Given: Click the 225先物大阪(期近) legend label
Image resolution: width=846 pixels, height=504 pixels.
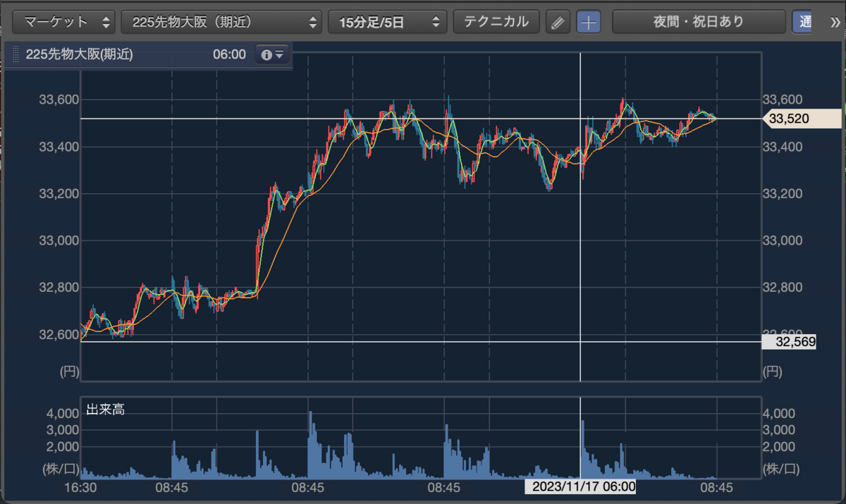Looking at the screenshot, I should coord(79,54).
